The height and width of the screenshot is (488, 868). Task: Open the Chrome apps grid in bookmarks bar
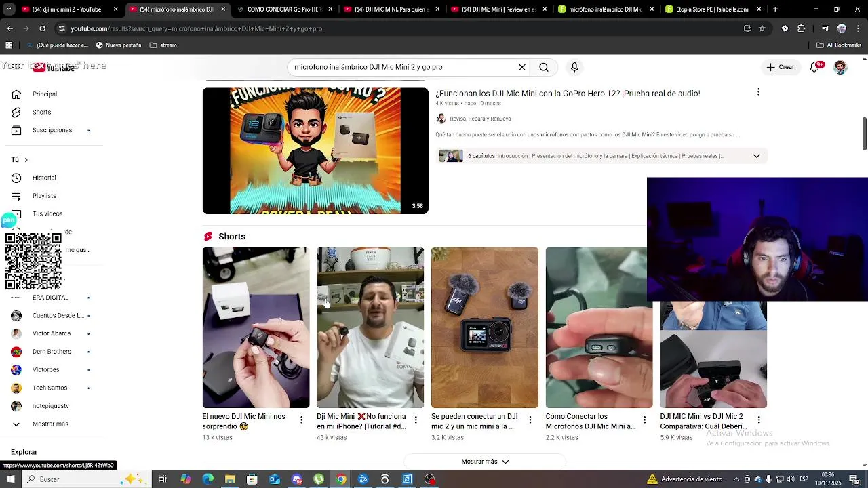(x=9, y=45)
